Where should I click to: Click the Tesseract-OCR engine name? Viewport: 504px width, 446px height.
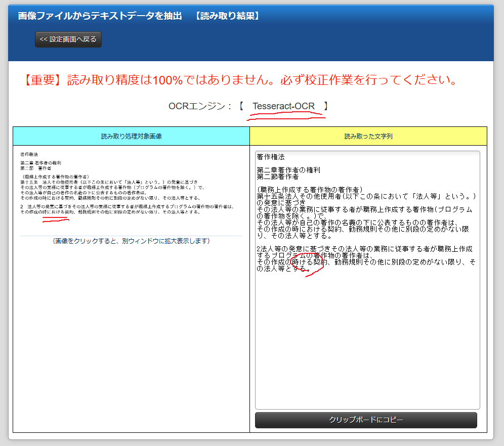coord(283,106)
